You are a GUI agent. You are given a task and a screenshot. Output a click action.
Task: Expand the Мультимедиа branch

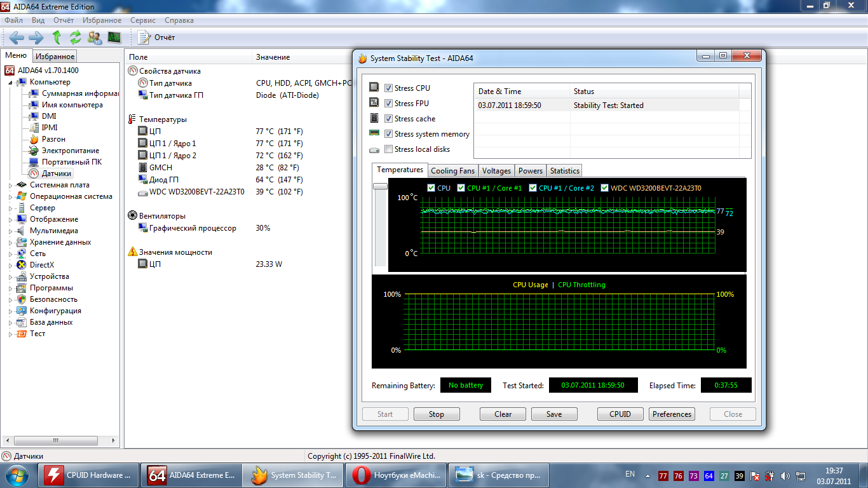[10, 231]
